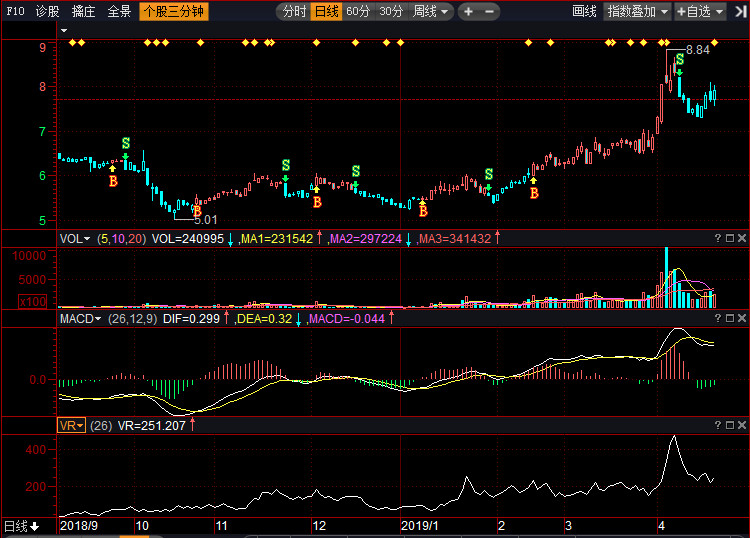Click the 8.84 high price label
750x538 pixels.
[x=698, y=50]
